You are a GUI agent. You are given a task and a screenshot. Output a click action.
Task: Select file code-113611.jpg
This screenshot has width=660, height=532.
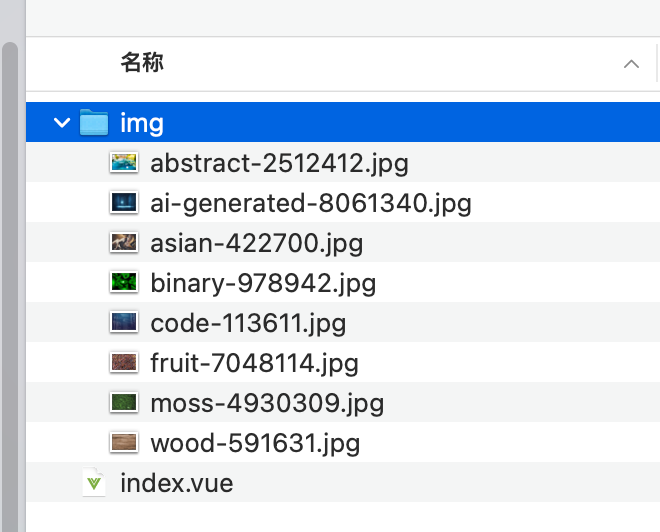pos(248,323)
